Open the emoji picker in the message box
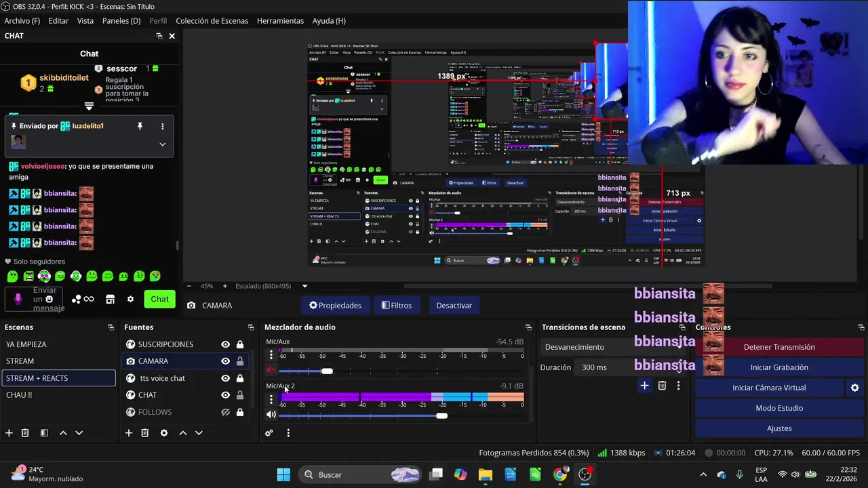 [49, 299]
